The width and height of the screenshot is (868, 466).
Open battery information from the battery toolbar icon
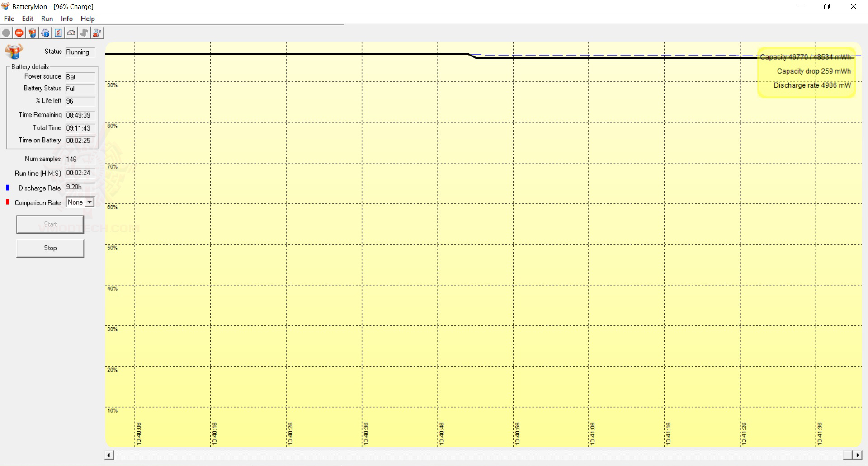(x=32, y=33)
